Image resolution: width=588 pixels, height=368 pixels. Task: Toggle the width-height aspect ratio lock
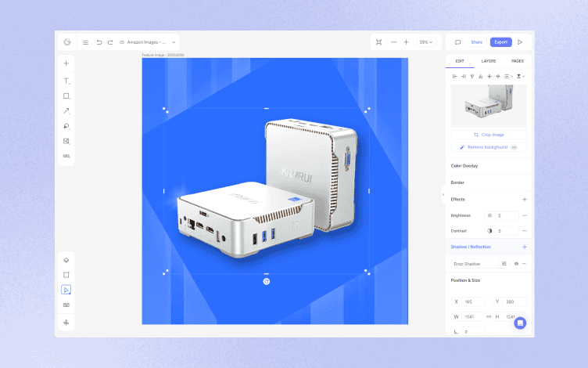[x=488, y=316]
